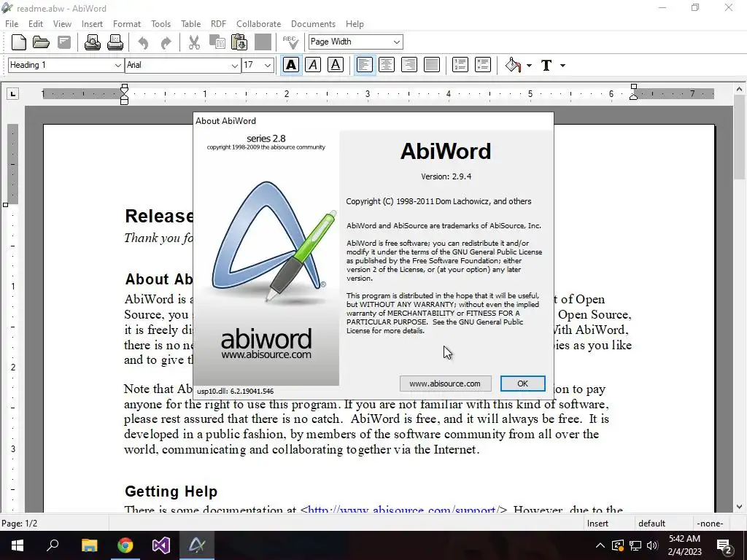
Task: Open the print preview icon
Action: (93, 42)
